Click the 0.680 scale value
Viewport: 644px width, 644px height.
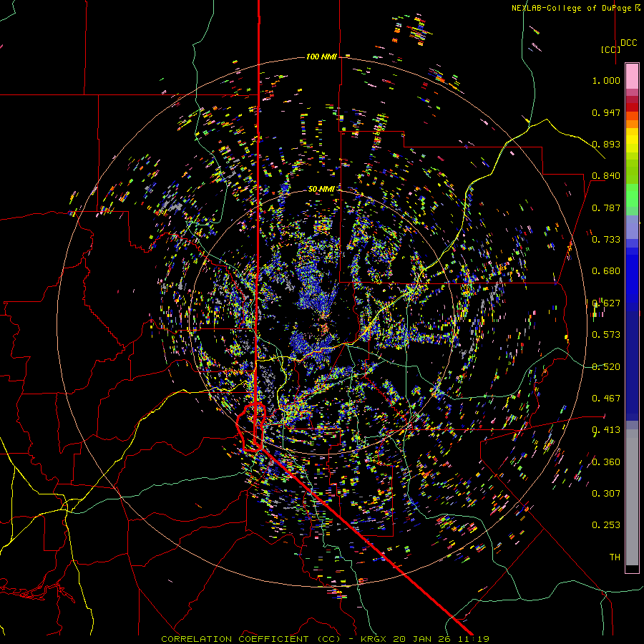tap(606, 271)
